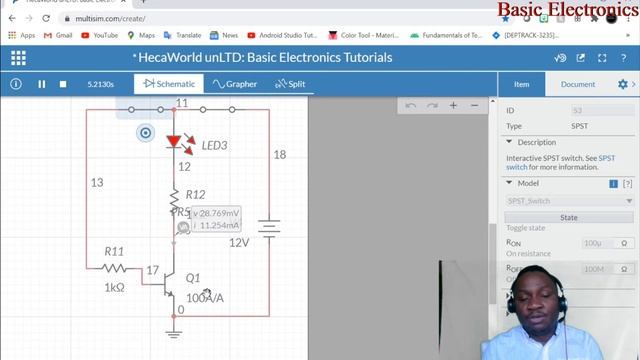Click the probe current reading 11.254mA
The height and width of the screenshot is (360, 640).
tap(216, 225)
